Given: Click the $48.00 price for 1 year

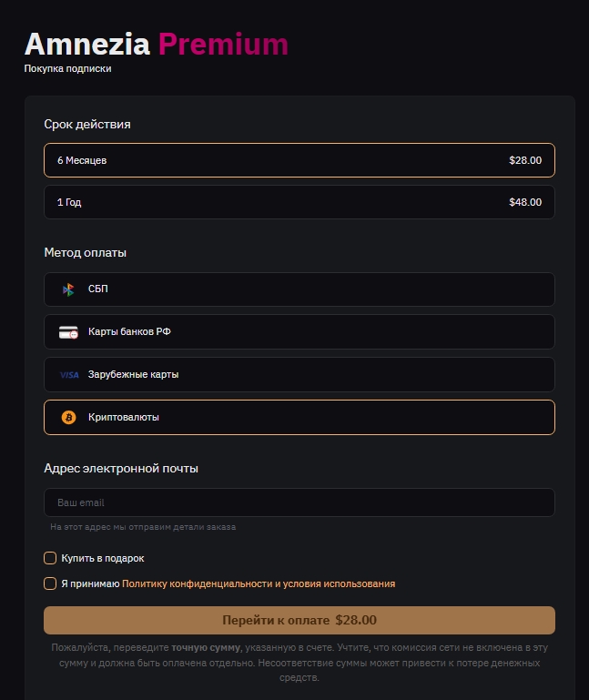Looking at the screenshot, I should tap(525, 202).
